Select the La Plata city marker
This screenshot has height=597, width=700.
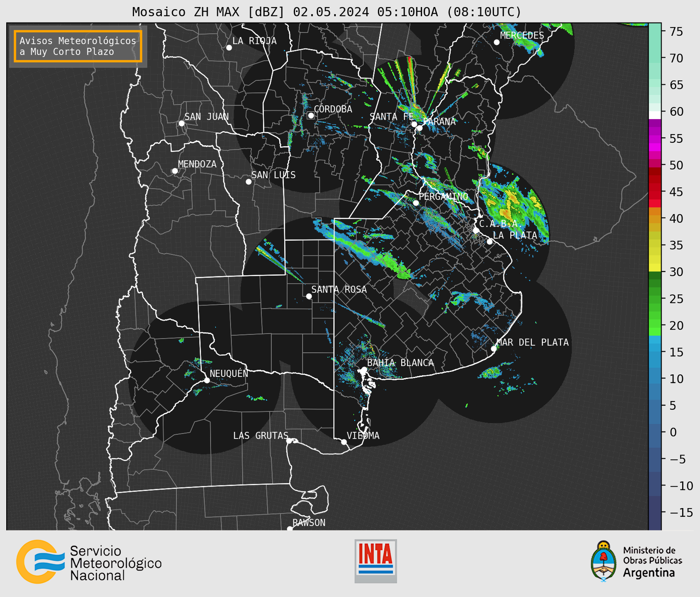click(x=490, y=242)
